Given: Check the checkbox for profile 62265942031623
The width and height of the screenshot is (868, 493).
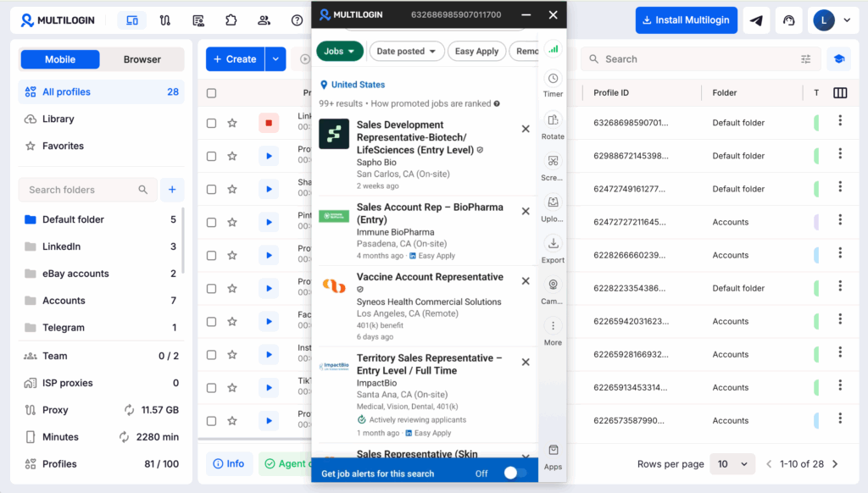Looking at the screenshot, I should (x=211, y=322).
